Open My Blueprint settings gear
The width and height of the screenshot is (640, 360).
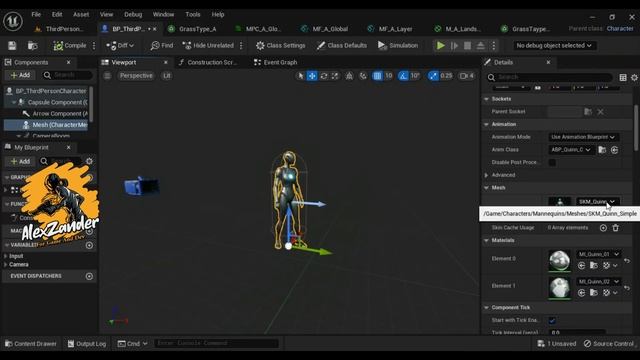pos(89,161)
